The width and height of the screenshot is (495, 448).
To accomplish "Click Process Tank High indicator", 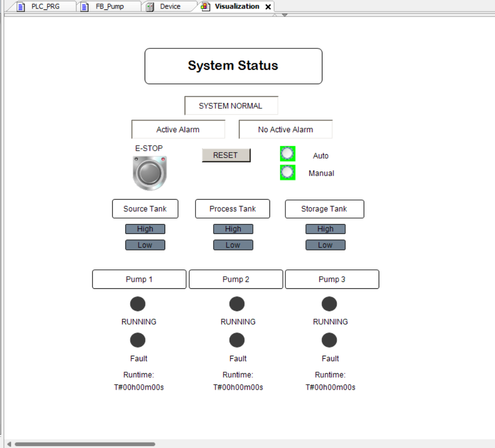I will (x=233, y=229).
